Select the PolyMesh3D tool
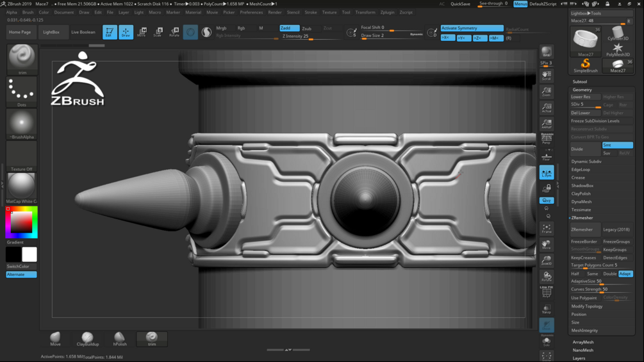 [x=618, y=50]
